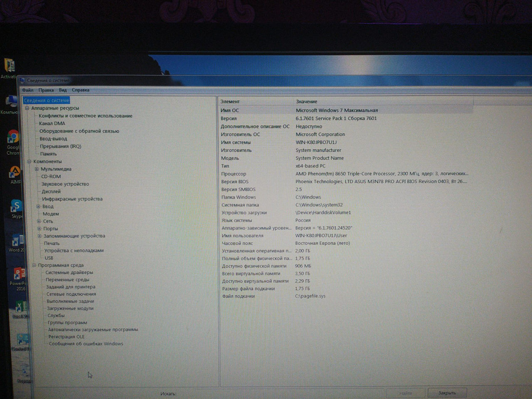The image size is (532, 399).
Task: Launch Skype from the desktop
Action: point(16,209)
